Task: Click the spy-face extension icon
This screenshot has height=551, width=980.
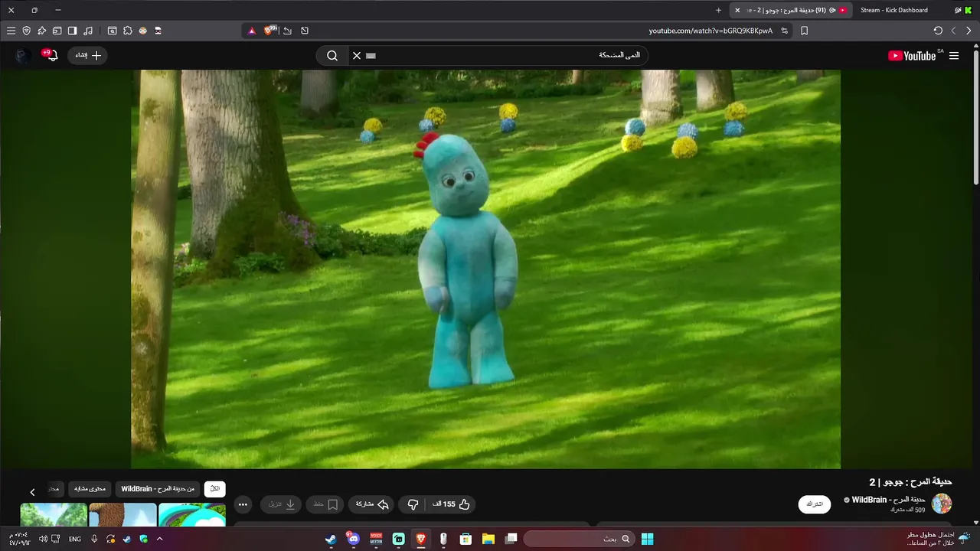Action: point(158,31)
